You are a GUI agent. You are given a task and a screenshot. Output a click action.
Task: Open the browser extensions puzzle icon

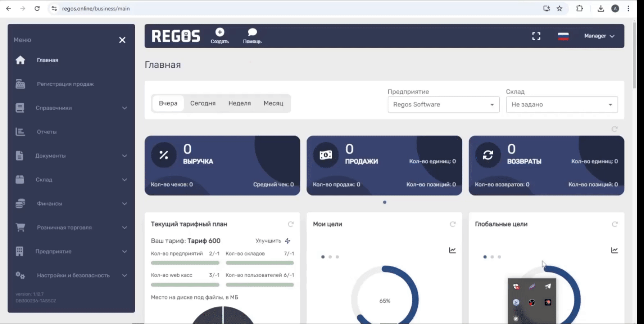coord(579,8)
